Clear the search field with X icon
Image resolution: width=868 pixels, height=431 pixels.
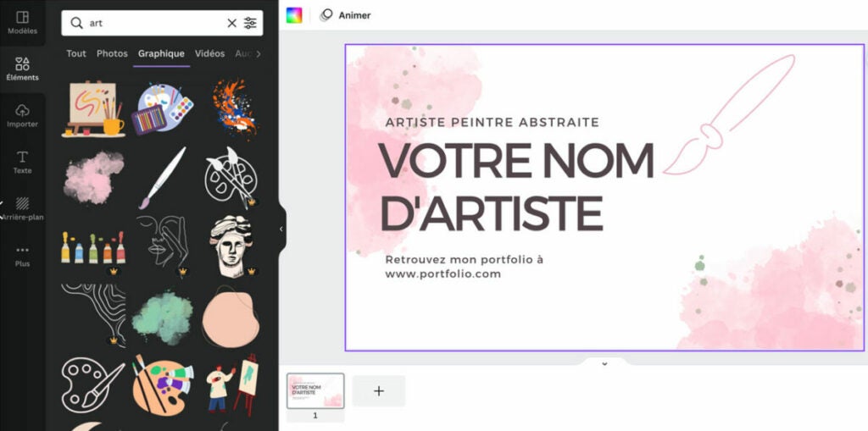(x=232, y=23)
